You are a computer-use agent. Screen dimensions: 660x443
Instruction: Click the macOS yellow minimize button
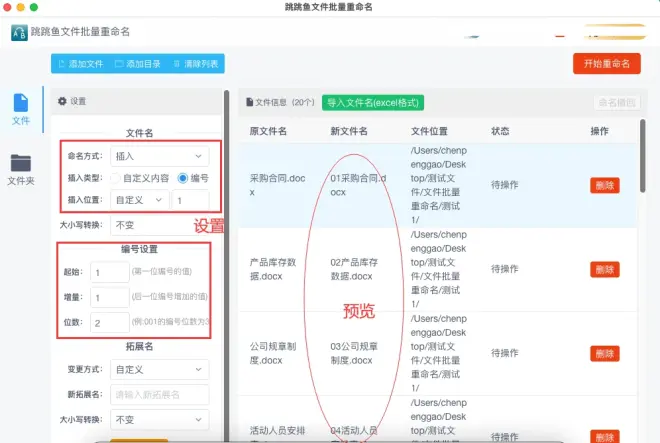[20, 7]
